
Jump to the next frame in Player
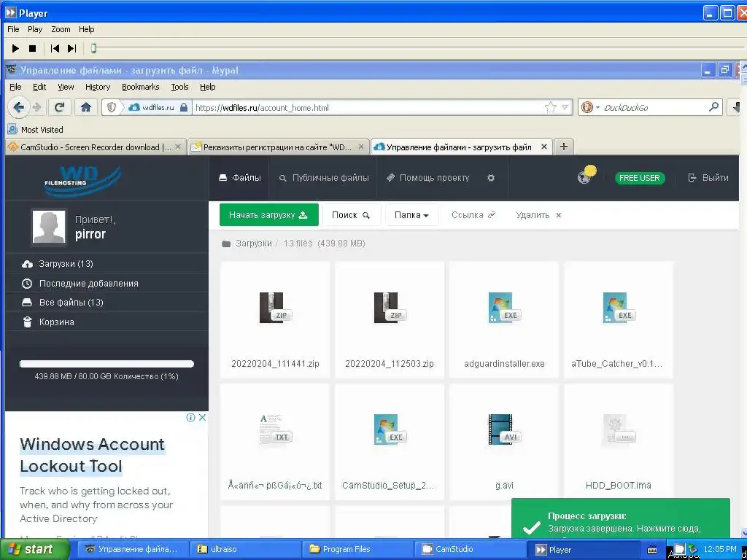click(x=72, y=48)
